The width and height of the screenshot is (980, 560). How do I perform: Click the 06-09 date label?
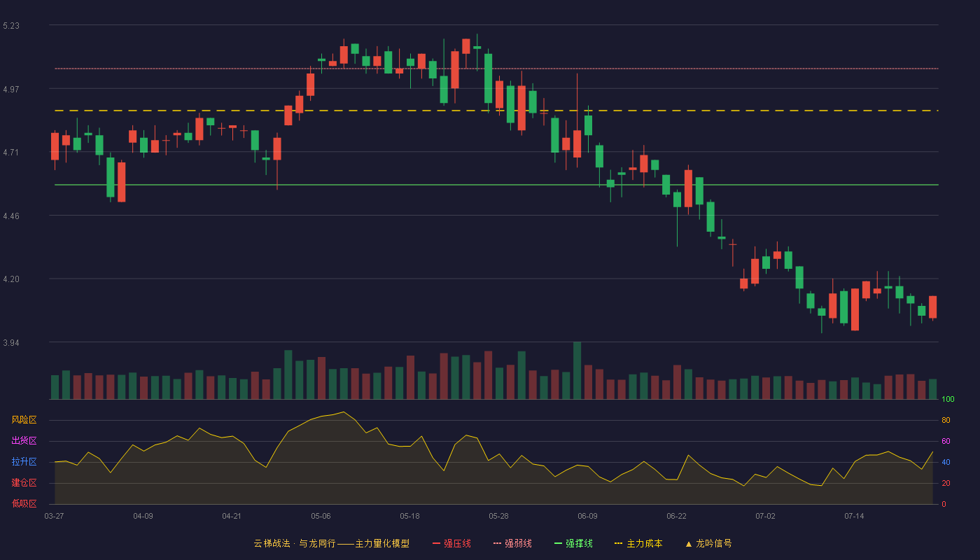(587, 516)
